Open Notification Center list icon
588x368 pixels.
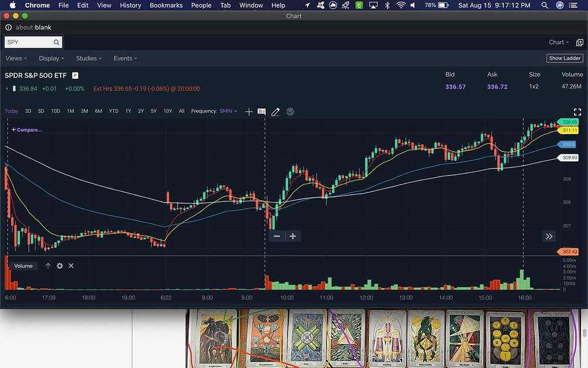[x=573, y=5]
